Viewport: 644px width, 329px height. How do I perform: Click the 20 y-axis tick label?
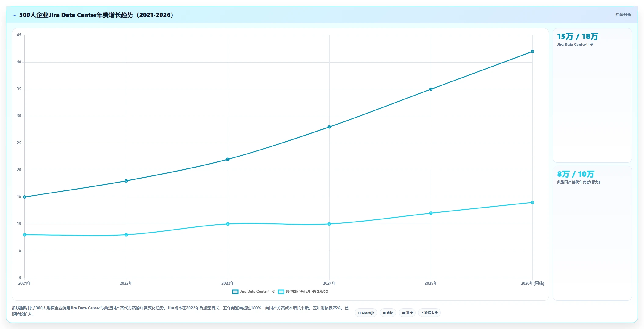19,170
